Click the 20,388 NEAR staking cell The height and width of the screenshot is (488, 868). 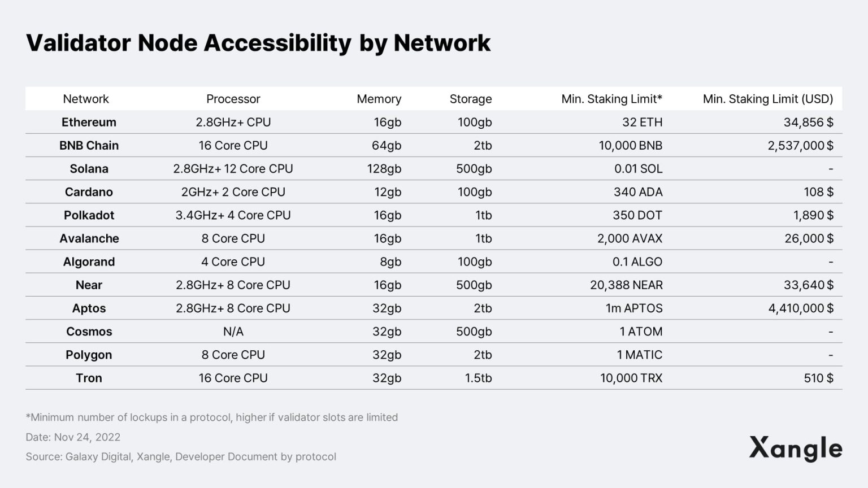626,285
